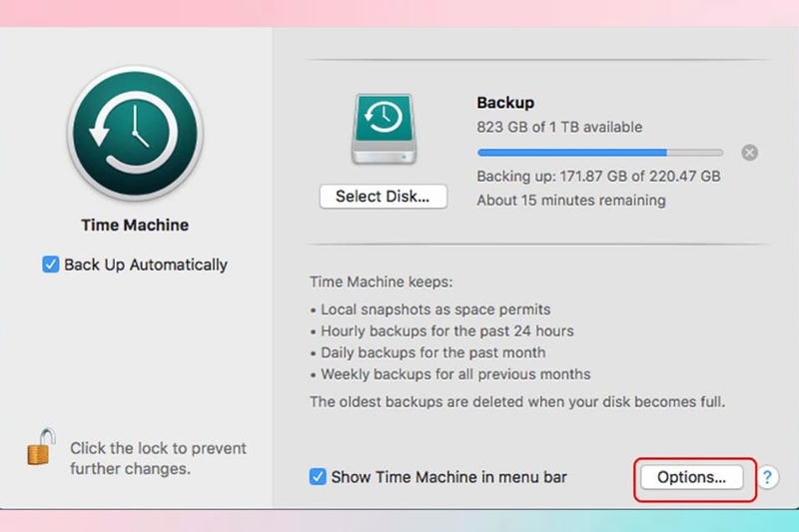Open the Select Disk… dialog
The height and width of the screenshot is (532, 799).
point(384,197)
